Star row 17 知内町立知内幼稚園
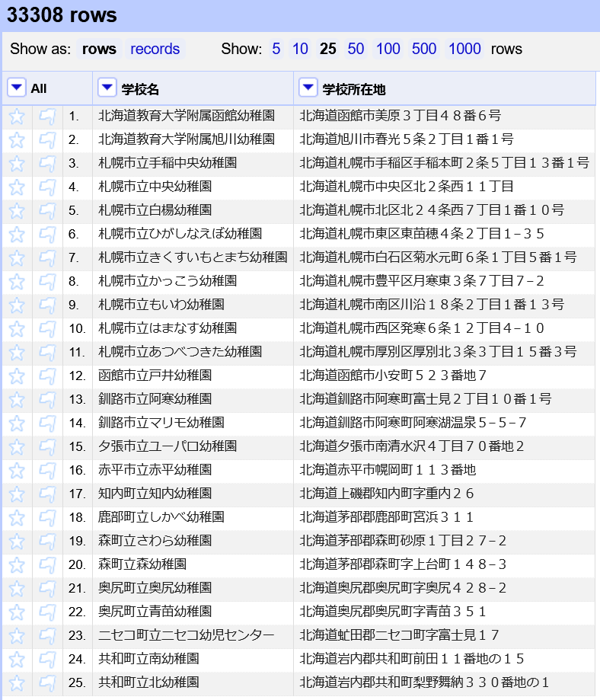The width and height of the screenshot is (600, 700). (x=17, y=494)
